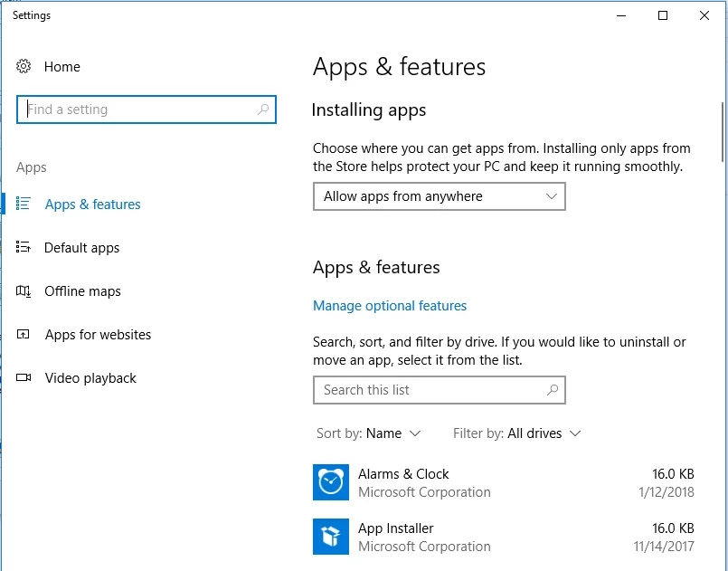Expand the Filter by All drives dropdown
The image size is (728, 571).
click(517, 433)
